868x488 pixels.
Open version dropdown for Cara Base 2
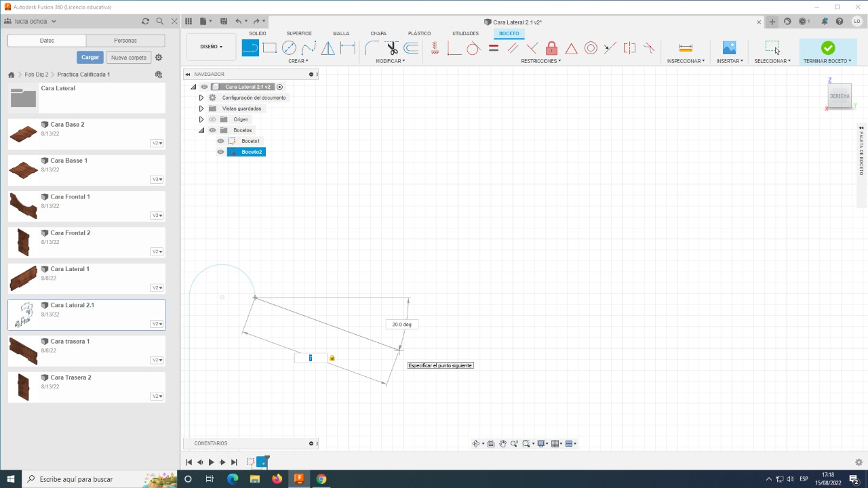point(157,143)
